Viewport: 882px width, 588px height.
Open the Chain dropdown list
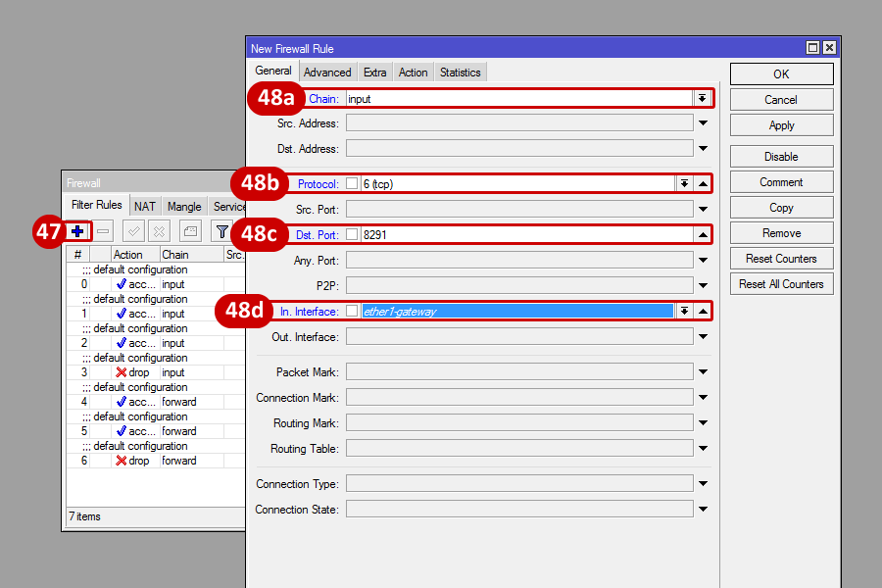[x=702, y=98]
